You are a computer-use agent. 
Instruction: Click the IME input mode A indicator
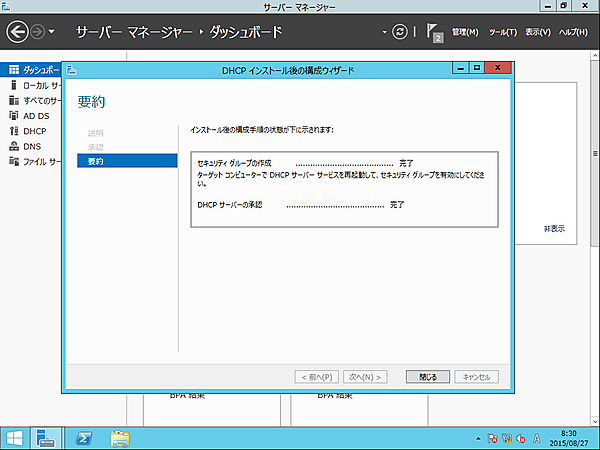point(537,439)
